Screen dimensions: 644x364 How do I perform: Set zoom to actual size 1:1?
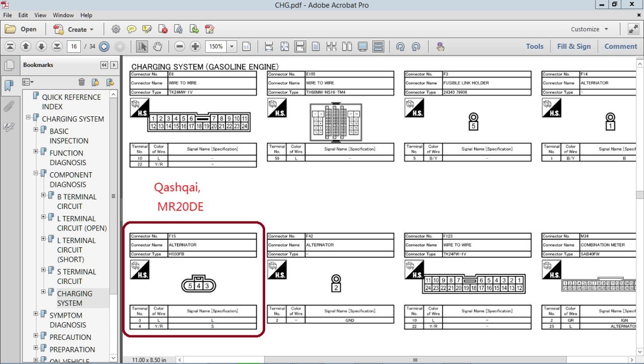coord(247,46)
